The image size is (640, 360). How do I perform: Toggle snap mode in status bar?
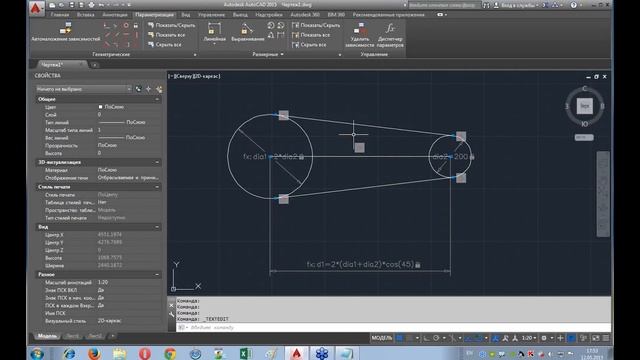(409, 338)
